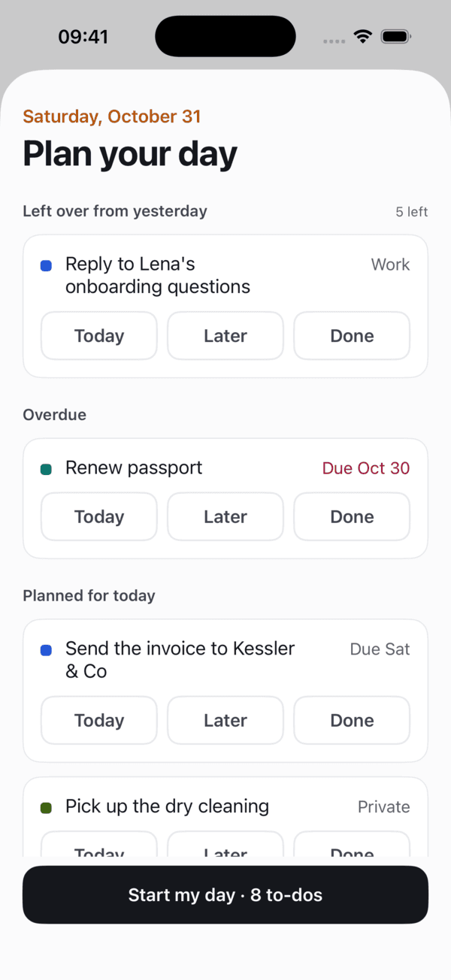Tap the battery icon in status bar
The width and height of the screenshot is (451, 980).
pyautogui.click(x=395, y=36)
